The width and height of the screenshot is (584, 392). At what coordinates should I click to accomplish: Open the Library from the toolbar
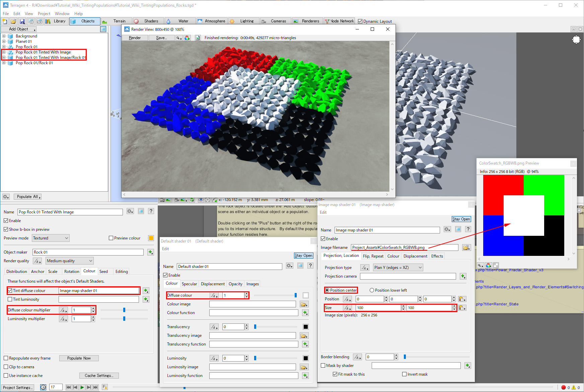pos(56,21)
